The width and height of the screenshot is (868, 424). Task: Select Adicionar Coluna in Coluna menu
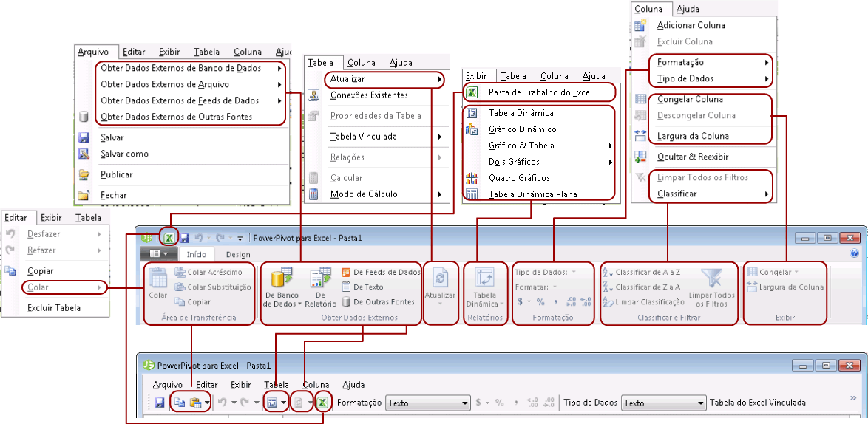(691, 25)
